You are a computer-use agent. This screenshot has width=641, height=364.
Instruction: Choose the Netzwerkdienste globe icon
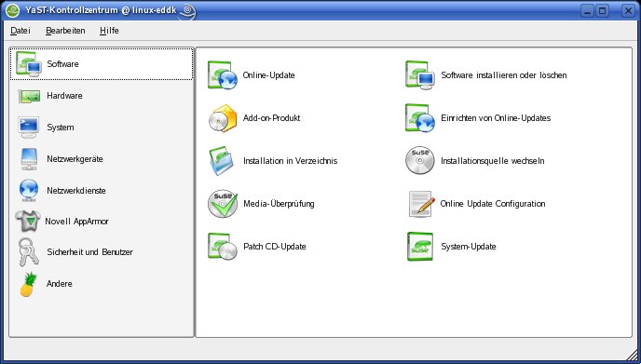coord(29,190)
